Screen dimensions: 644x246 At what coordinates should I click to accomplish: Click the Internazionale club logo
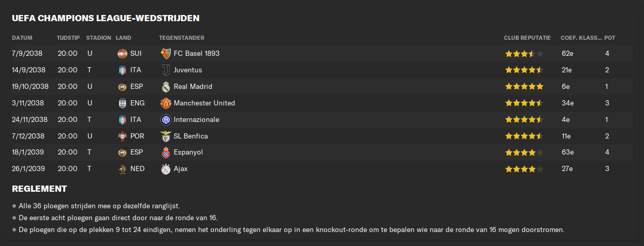pos(165,119)
